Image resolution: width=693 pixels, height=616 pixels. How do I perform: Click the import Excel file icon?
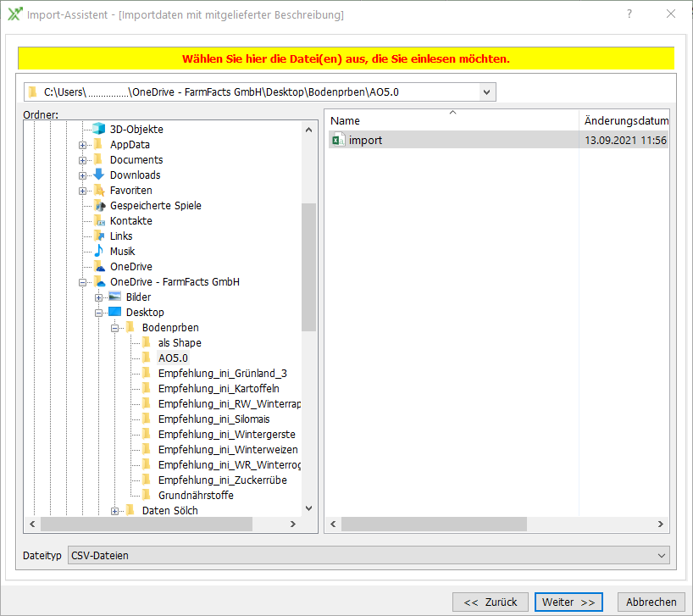click(x=338, y=140)
